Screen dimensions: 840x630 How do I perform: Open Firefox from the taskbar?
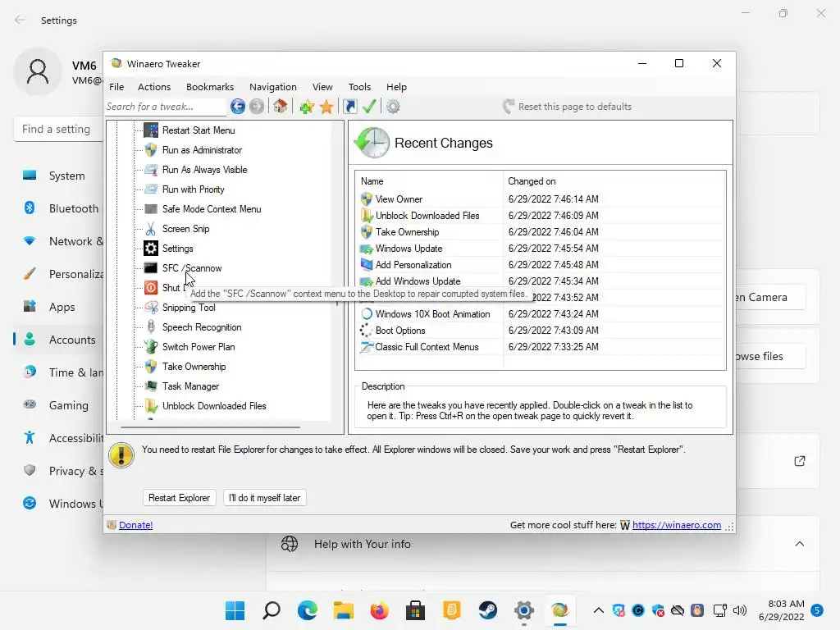(379, 610)
